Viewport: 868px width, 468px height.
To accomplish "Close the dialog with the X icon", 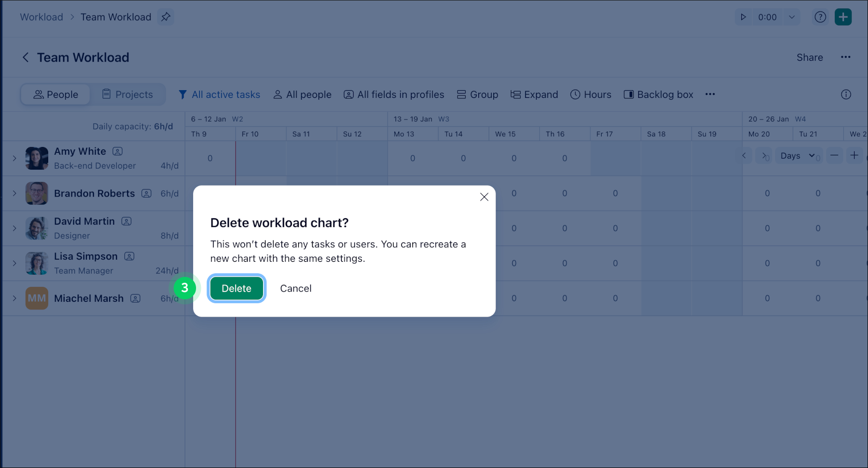I will (484, 197).
